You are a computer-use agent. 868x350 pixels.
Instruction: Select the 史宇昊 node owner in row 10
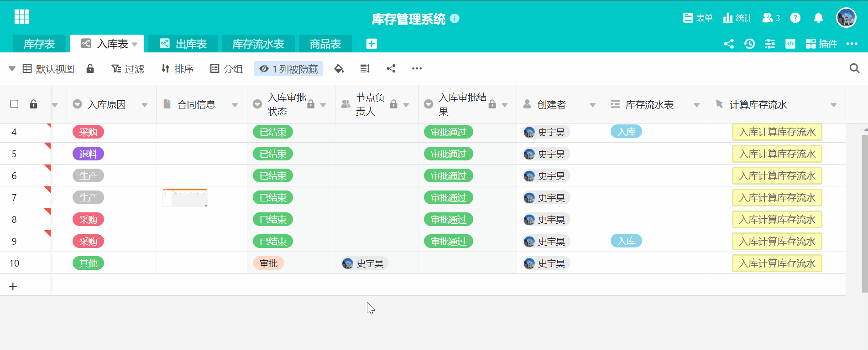pyautogui.click(x=365, y=263)
